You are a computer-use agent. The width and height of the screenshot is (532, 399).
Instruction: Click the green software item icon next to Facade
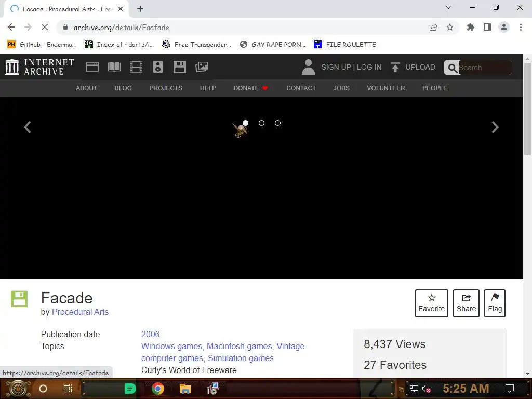(19, 299)
